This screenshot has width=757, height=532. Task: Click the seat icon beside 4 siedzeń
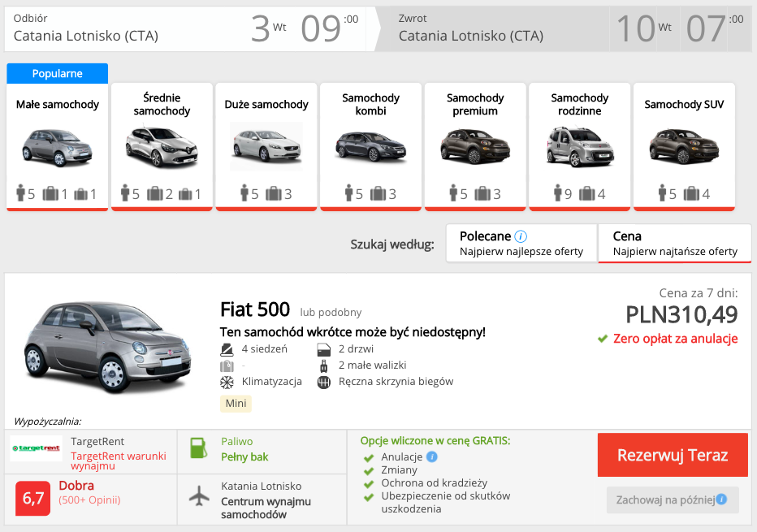point(227,349)
